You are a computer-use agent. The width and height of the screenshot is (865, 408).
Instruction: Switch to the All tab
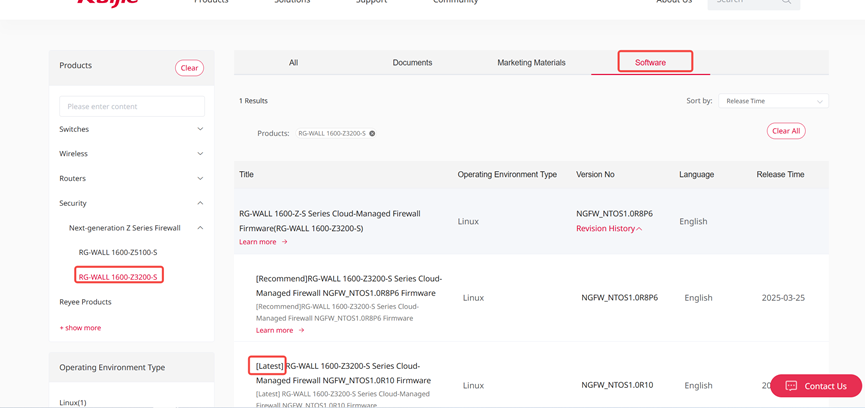point(293,63)
